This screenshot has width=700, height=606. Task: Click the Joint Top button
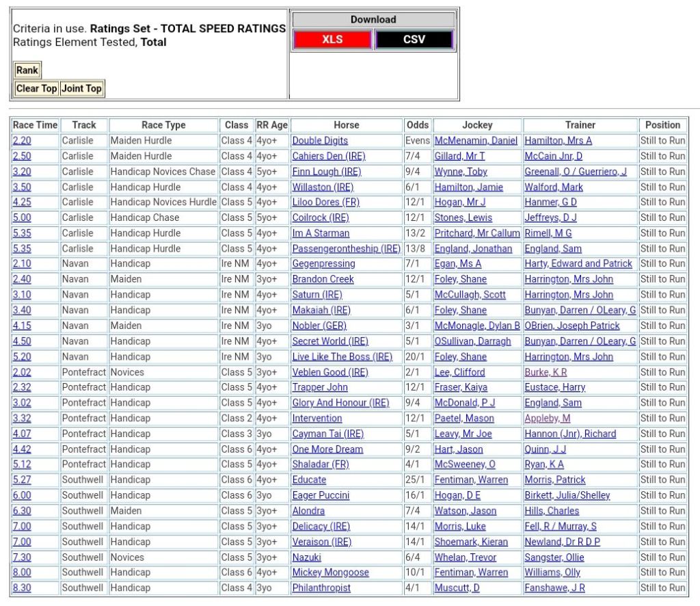81,88
